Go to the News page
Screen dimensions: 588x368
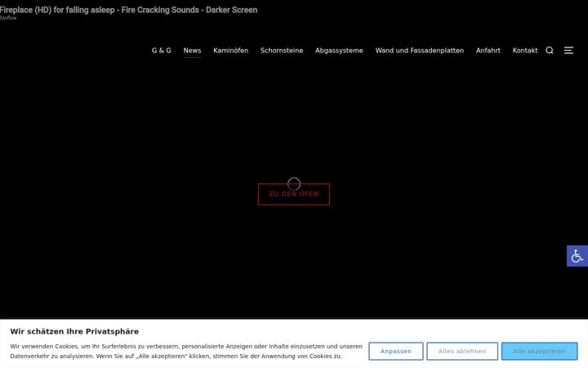point(192,51)
